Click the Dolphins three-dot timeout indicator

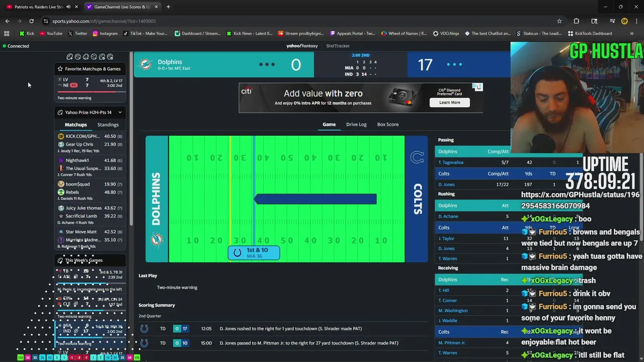267,64
